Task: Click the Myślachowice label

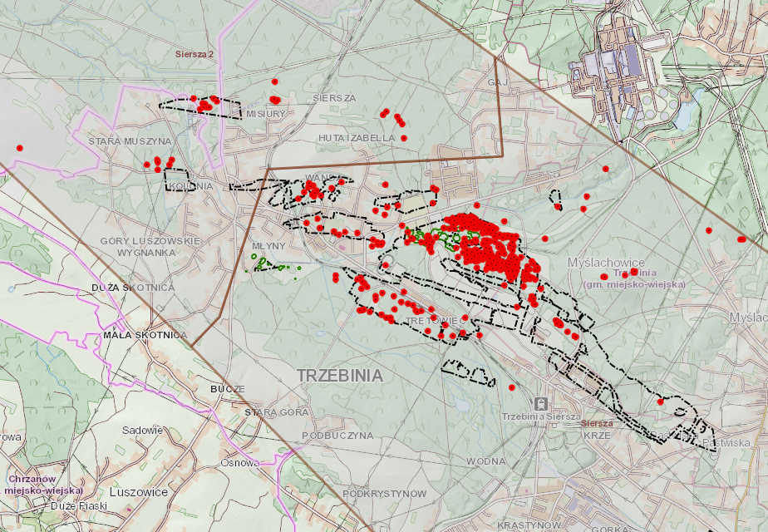Action: pos(607,263)
